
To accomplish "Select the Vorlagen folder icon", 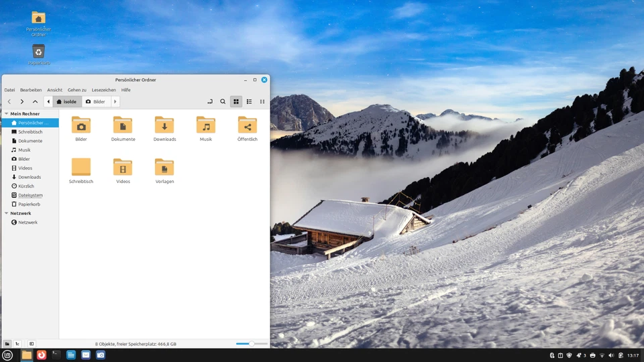I will pyautogui.click(x=164, y=167).
